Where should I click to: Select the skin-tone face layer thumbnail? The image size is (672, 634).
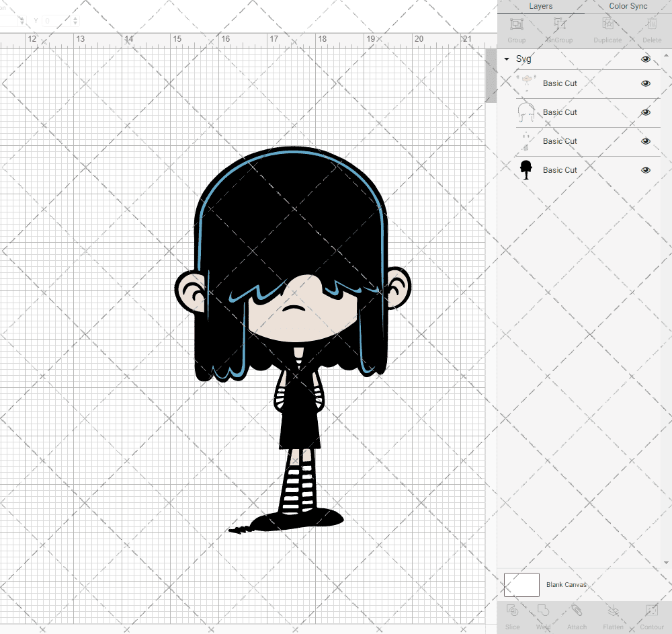526,83
